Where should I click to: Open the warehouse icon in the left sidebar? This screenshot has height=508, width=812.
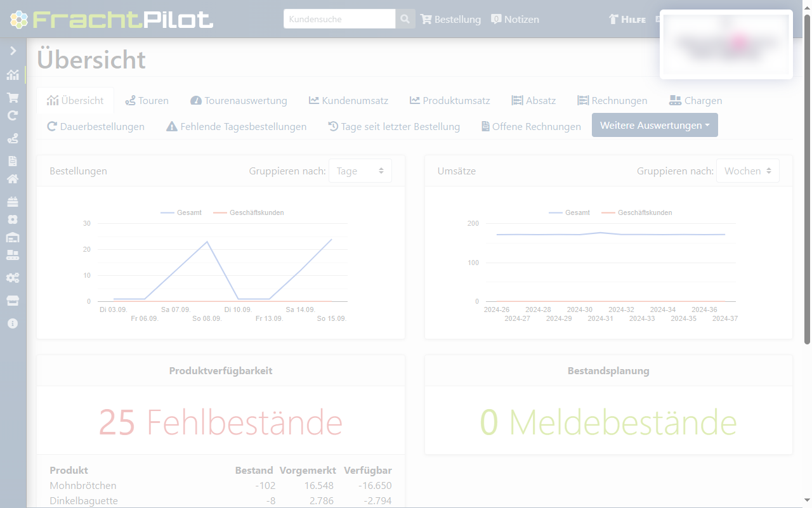coord(13,237)
